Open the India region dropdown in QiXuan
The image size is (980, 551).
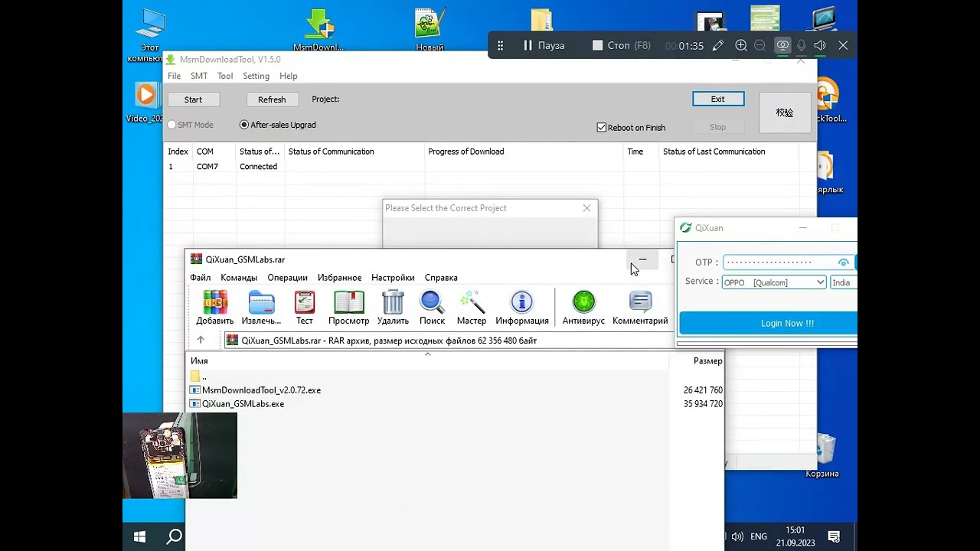click(x=844, y=282)
